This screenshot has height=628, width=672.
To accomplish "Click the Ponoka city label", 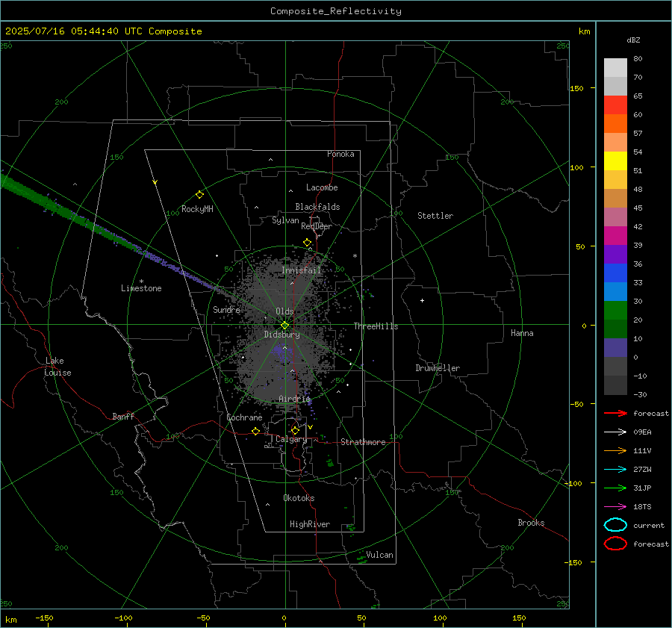I will 340,154.
